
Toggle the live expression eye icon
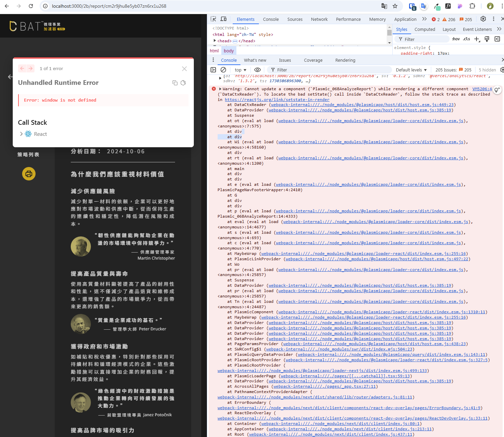(258, 70)
